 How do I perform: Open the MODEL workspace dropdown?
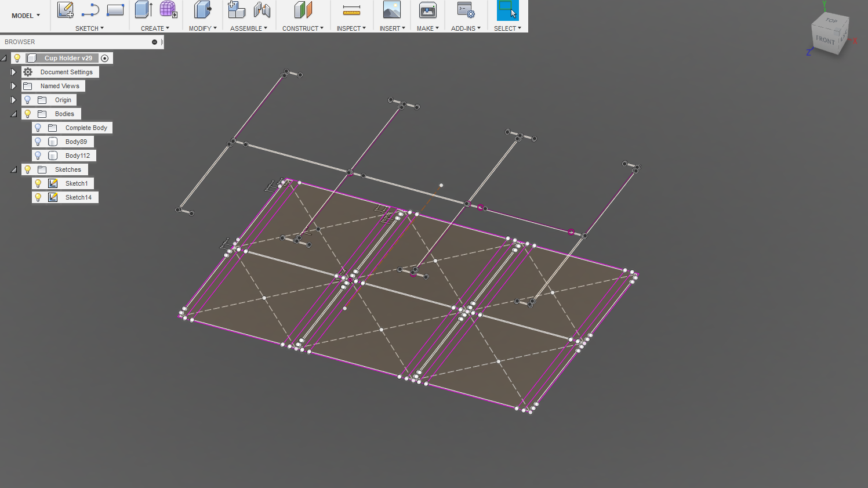pyautogui.click(x=26, y=16)
